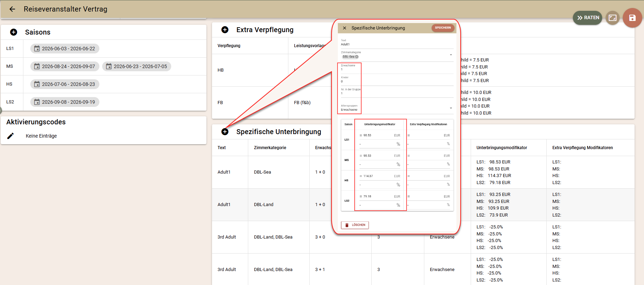Click the LS1 EUR field showing 98.53

click(x=379, y=136)
